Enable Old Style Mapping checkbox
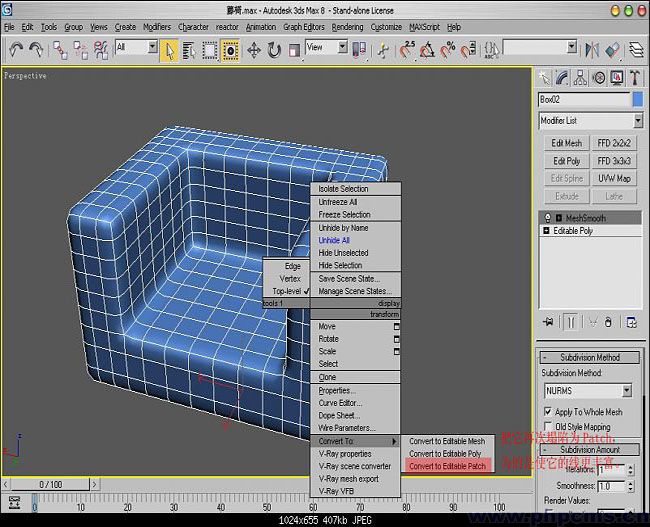650x527 pixels. coord(548,426)
